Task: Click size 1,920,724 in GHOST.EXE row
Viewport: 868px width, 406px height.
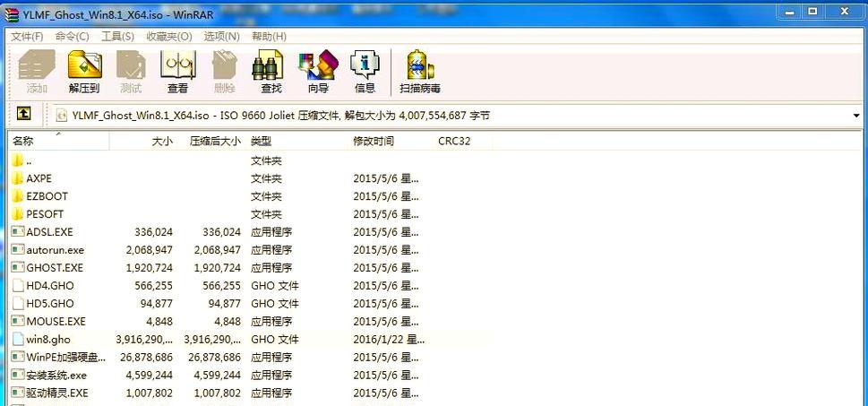Action: (x=149, y=267)
